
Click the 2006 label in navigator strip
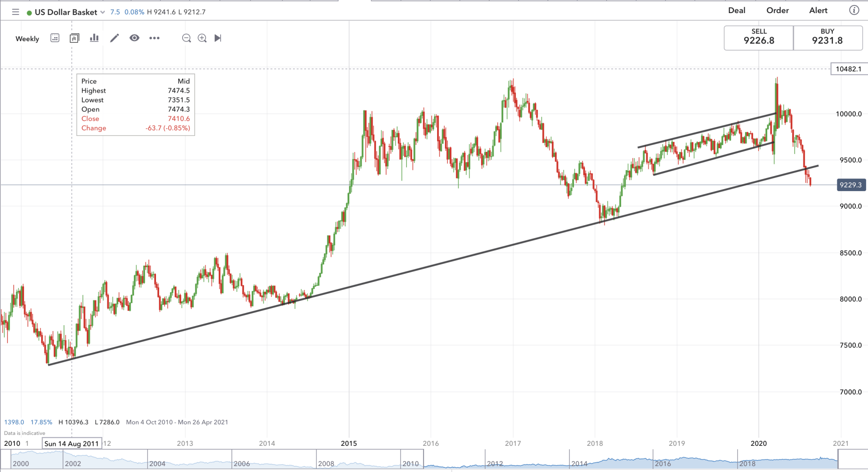click(242, 464)
